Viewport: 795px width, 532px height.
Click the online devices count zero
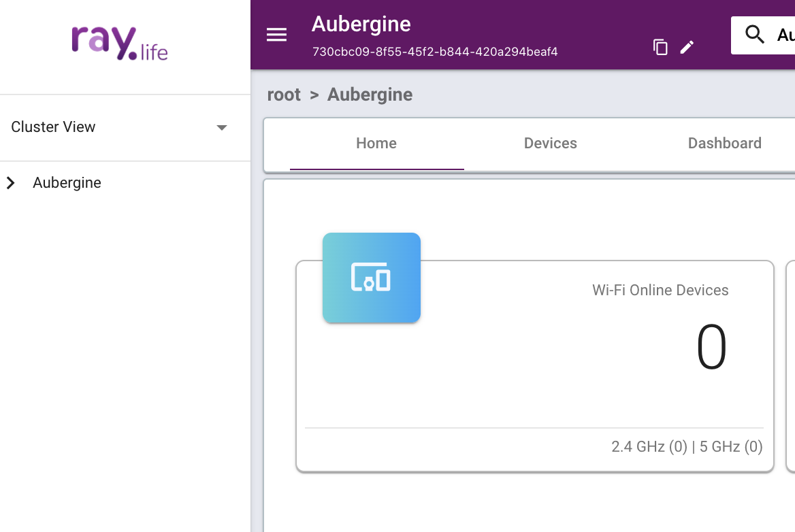pos(711,348)
